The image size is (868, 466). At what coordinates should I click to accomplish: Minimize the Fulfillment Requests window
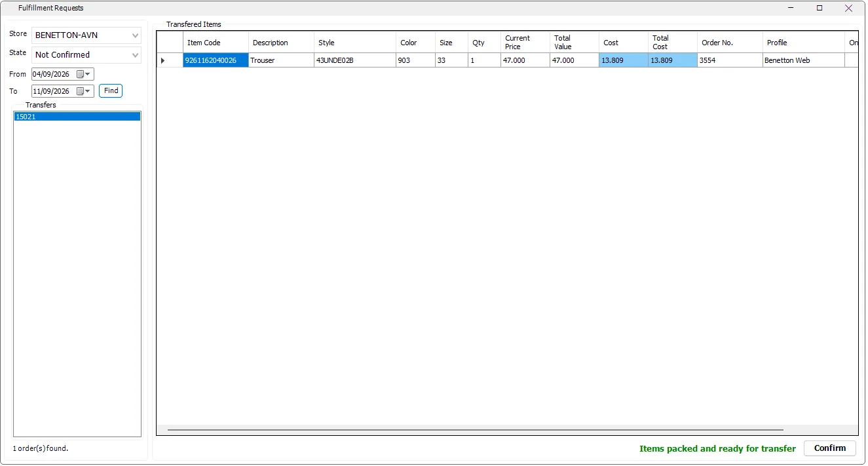click(791, 9)
